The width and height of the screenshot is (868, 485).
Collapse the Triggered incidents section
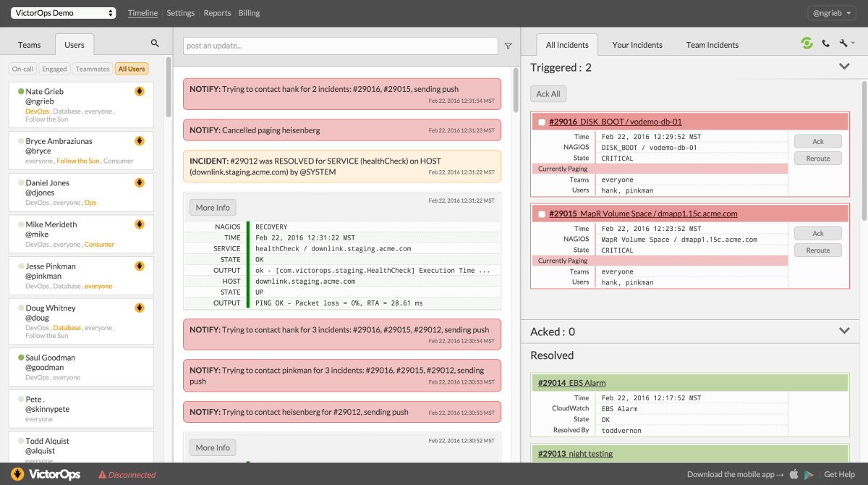[x=844, y=65]
